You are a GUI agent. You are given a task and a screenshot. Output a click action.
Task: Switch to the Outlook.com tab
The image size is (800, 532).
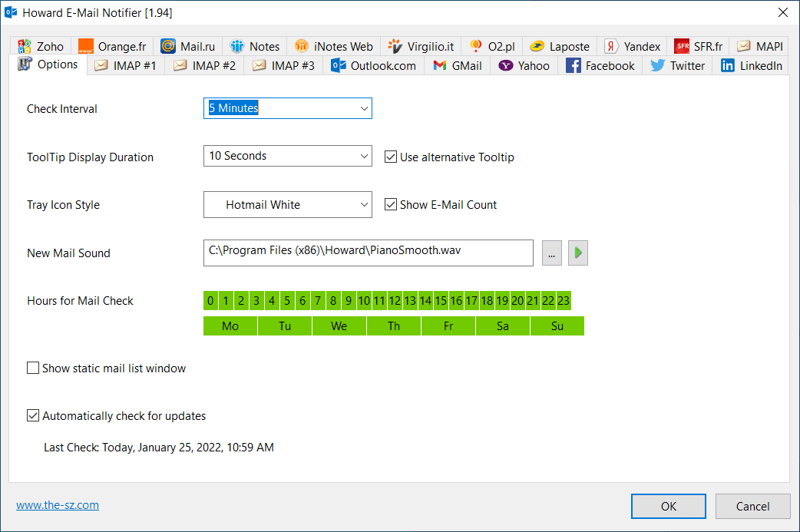click(x=373, y=66)
